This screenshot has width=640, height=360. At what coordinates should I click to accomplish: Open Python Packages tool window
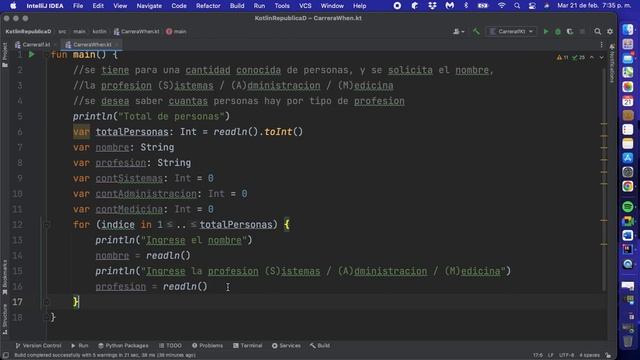(123, 346)
